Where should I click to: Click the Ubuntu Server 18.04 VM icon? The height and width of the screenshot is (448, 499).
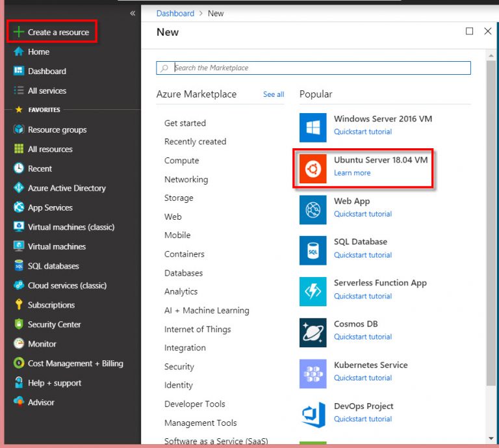pos(313,169)
